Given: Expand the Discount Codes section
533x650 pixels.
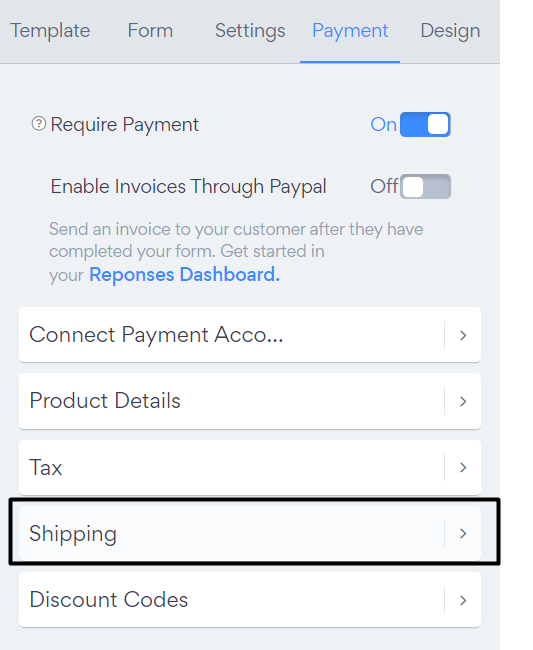Looking at the screenshot, I should tap(250, 599).
